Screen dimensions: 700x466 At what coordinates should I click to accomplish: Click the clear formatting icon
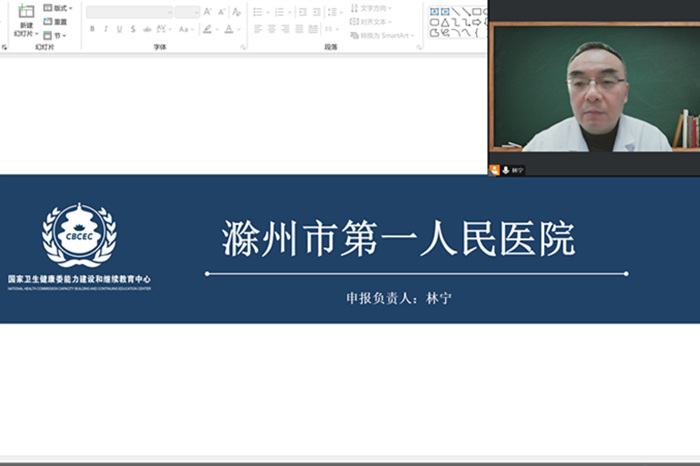pos(236,12)
